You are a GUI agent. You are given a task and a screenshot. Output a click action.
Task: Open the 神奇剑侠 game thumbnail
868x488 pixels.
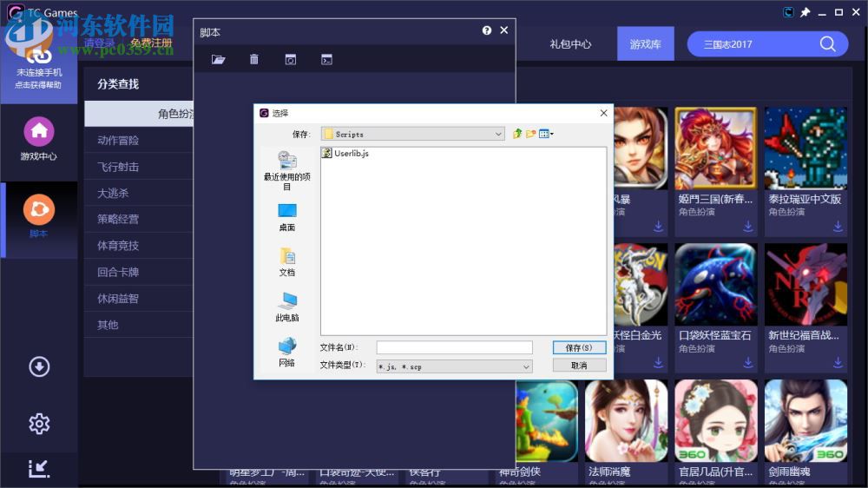coord(547,421)
